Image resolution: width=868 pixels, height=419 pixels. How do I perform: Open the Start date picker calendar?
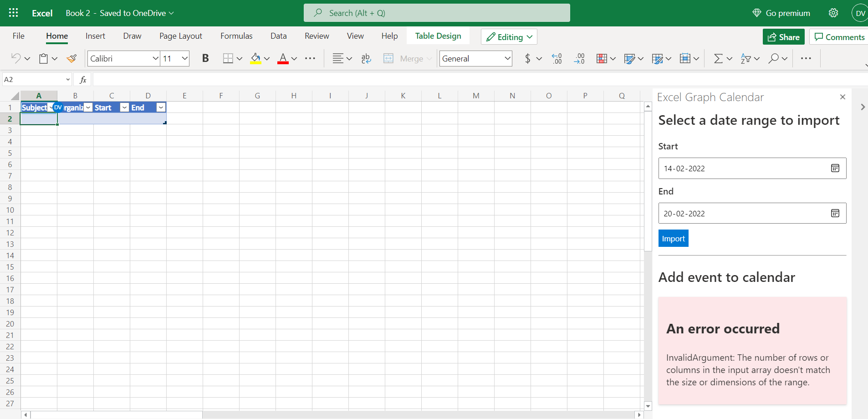835,168
